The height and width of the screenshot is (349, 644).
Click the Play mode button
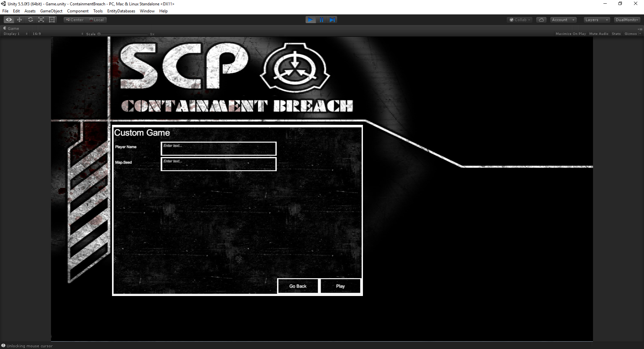tap(311, 20)
